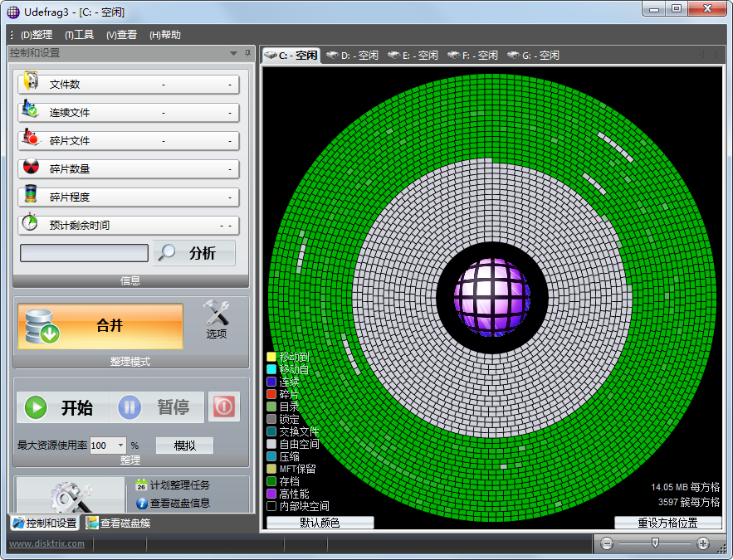This screenshot has height=560, width=733.
Task: Click the magnifier icon beside 分析
Action: tap(167, 253)
